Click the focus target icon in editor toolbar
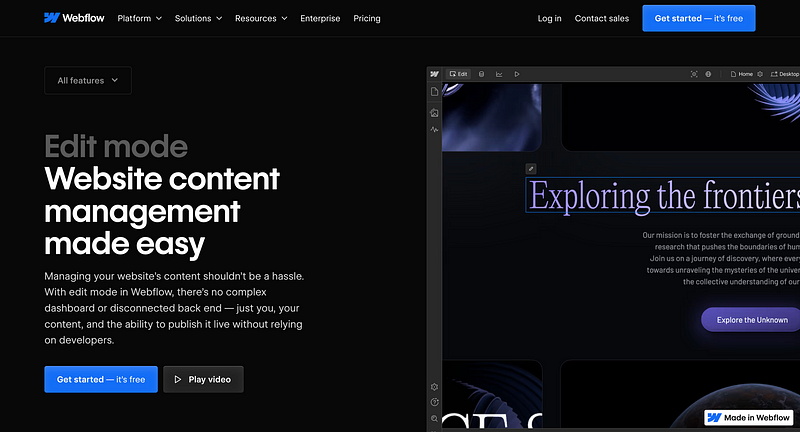Screen dimensions: 800x432 (x=694, y=74)
